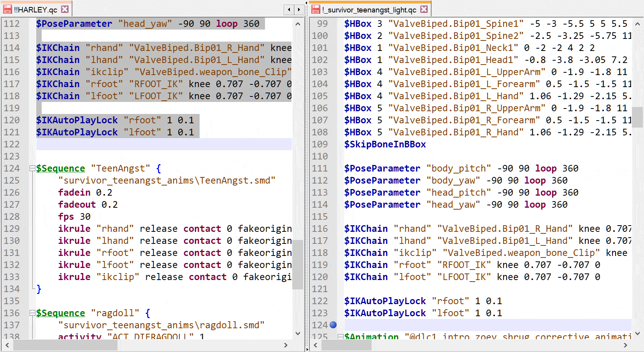The height and width of the screenshot is (352, 644).
Task: Click "ValveBiped.Bip01_Spine1" hitbox bone name
Action: (456, 24)
